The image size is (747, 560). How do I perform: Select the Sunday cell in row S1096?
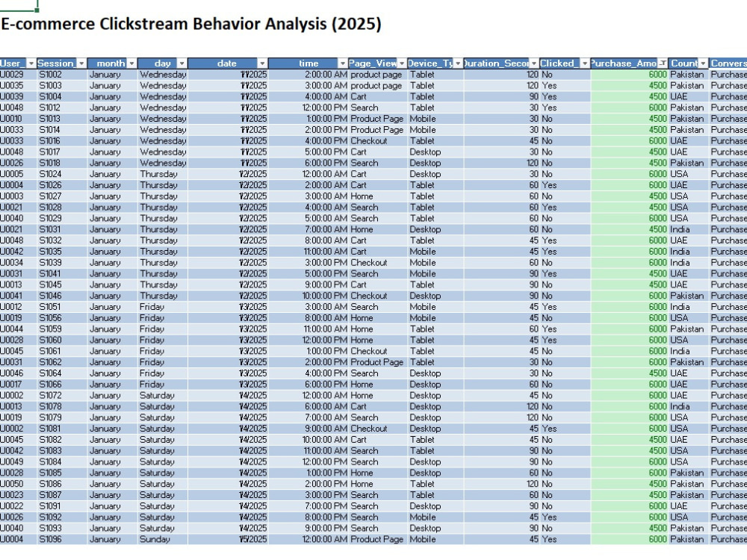(163, 540)
